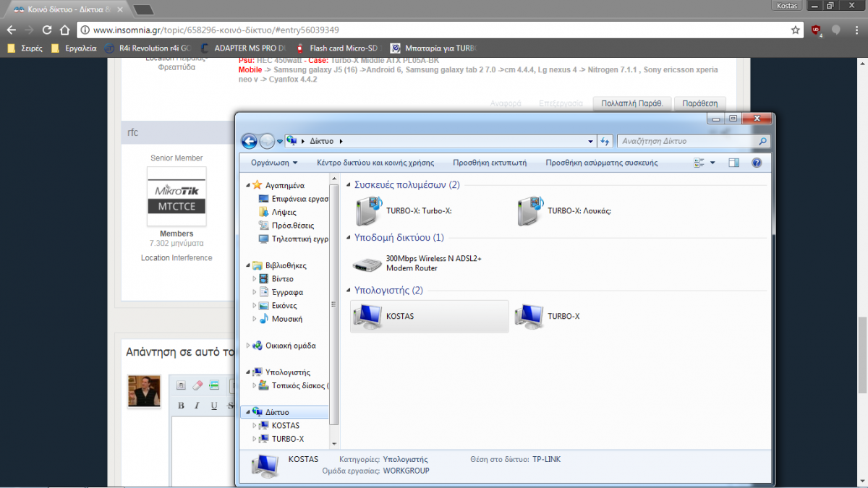Click Παράθεση button
Screen dimensions: 868x488
[700, 103]
